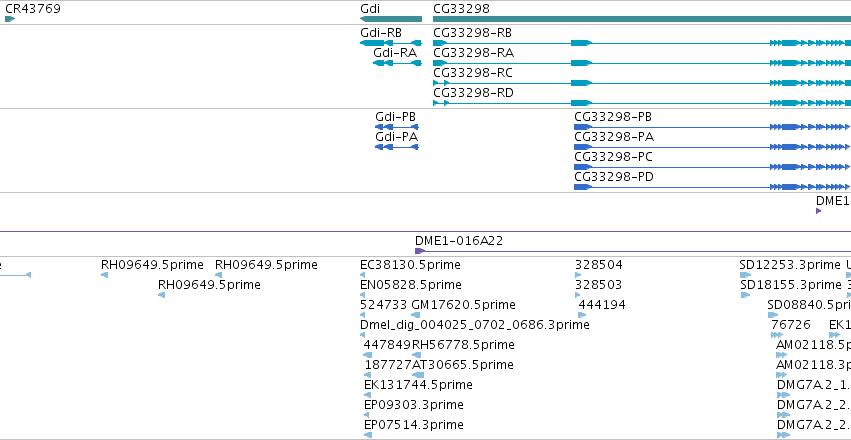The image size is (851, 440).
Task: Click the SD12253.3prime EST label
Action: [x=790, y=265]
